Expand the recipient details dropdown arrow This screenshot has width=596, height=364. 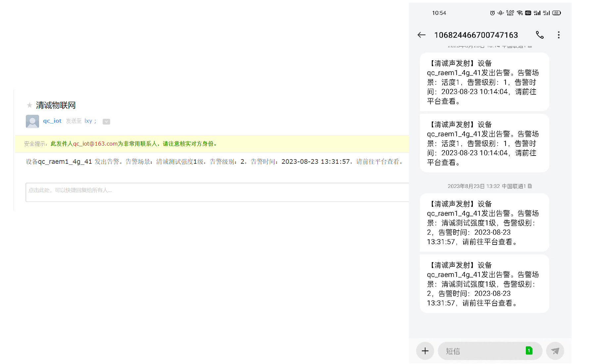(106, 122)
